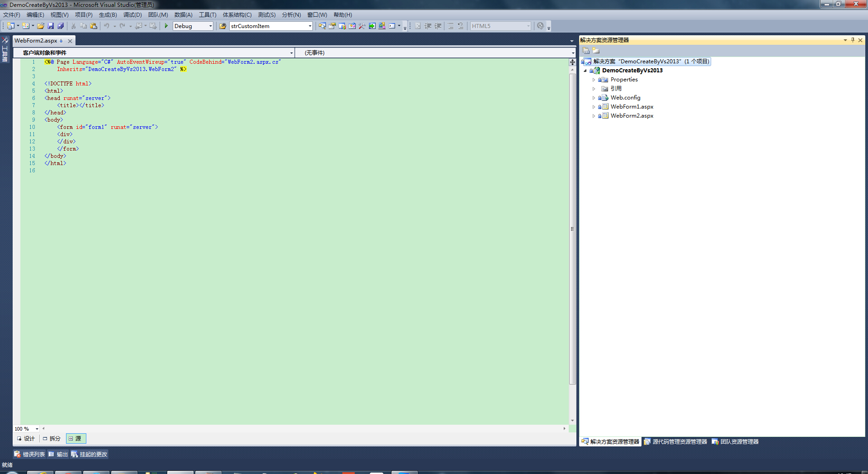Open the Toolbox wrench icon in toolbar

tap(362, 26)
